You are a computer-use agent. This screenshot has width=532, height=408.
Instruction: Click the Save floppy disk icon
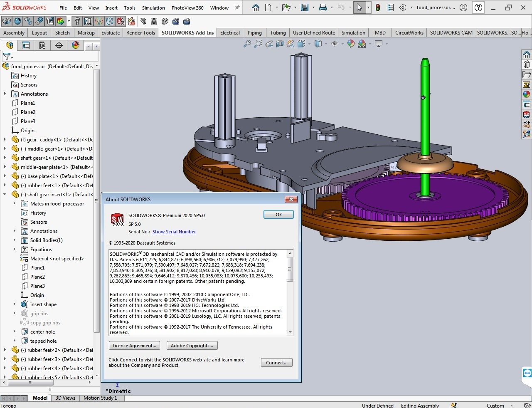[305, 7]
